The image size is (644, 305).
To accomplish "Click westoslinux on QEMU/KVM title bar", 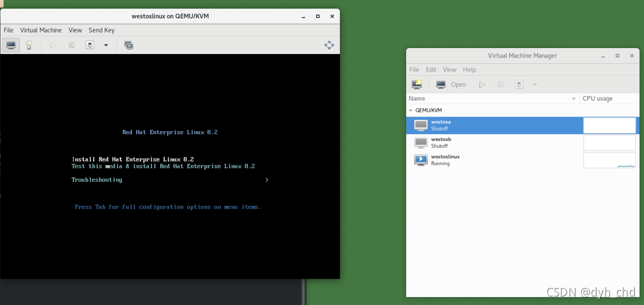I will point(170,16).
